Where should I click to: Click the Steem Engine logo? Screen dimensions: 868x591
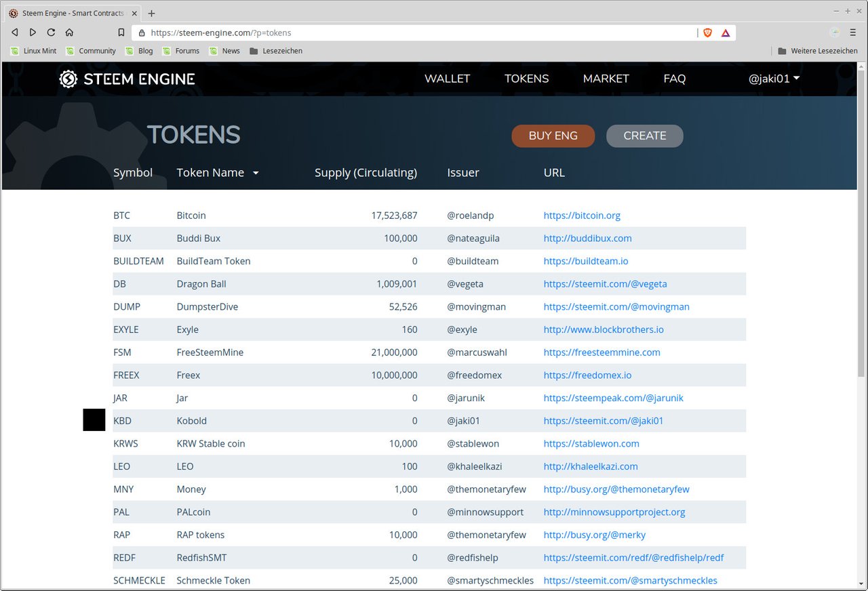tap(127, 79)
